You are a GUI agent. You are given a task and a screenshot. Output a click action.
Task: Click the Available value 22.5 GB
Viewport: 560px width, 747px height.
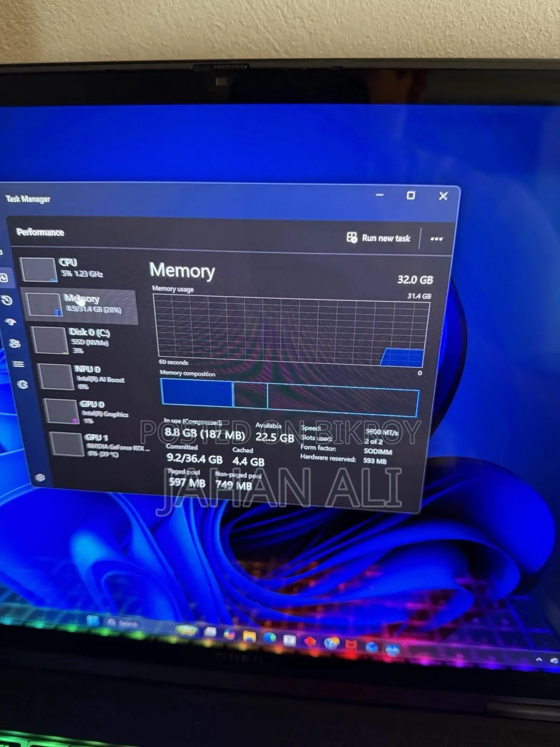tap(275, 437)
